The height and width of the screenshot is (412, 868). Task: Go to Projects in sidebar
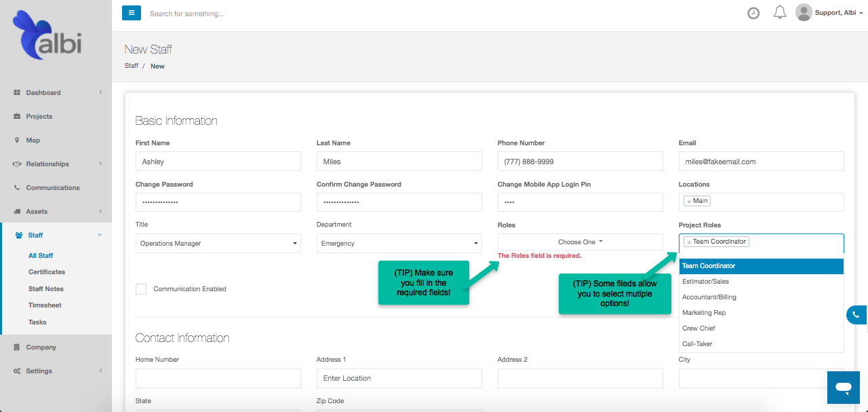coord(39,116)
